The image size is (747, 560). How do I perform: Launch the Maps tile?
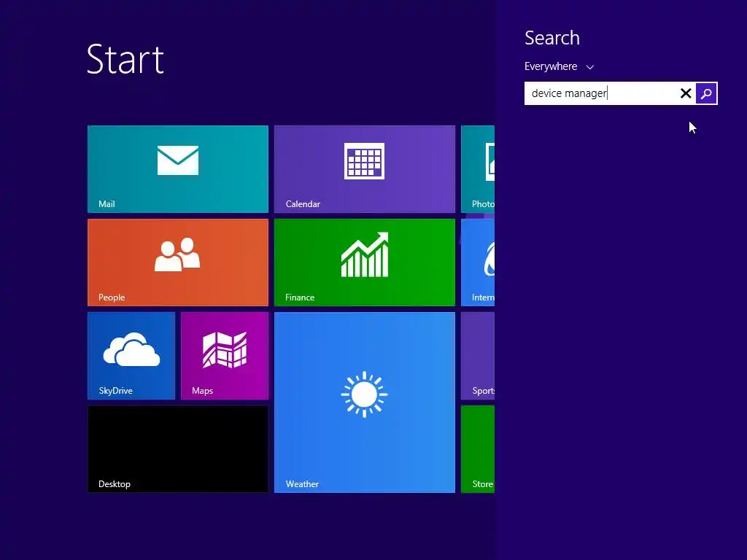click(225, 356)
